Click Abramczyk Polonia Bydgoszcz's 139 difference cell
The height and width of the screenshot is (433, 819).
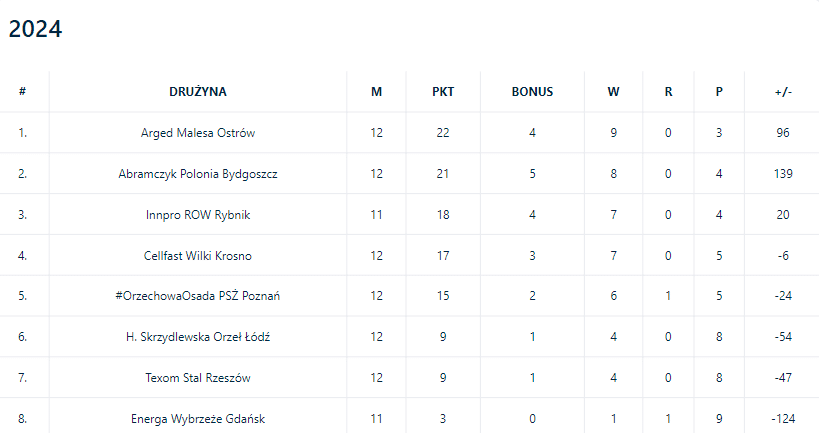pyautogui.click(x=783, y=174)
